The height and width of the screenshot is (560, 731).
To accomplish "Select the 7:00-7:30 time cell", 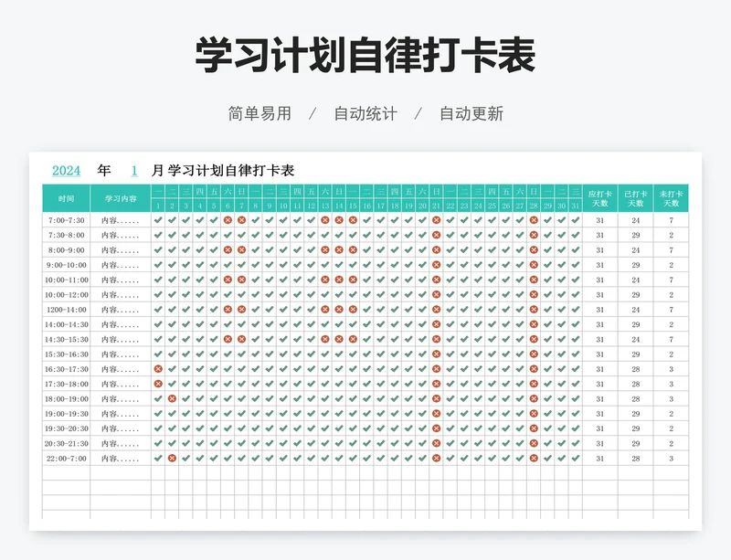I will 66,220.
